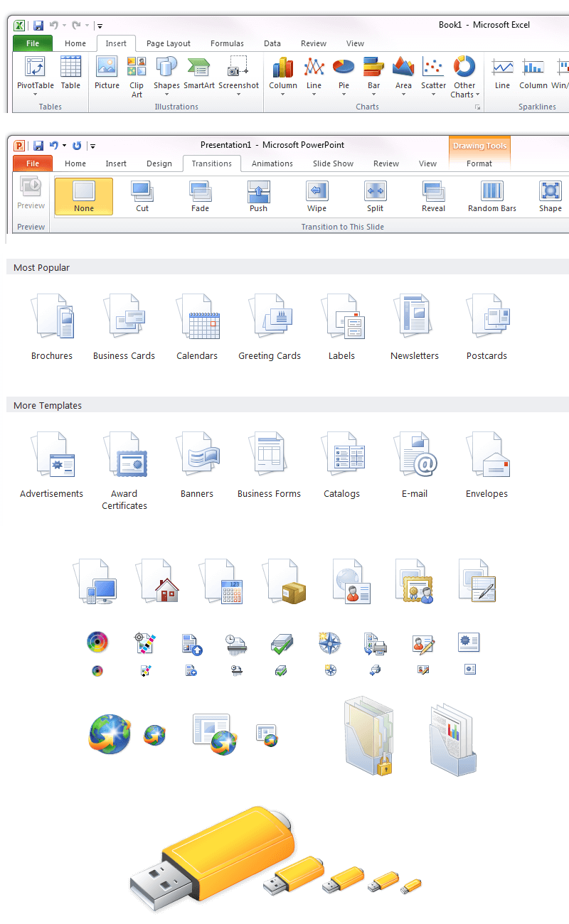Screen dimensions: 569x924
Task: Open the Bar chart dropdown
Action: [x=373, y=77]
